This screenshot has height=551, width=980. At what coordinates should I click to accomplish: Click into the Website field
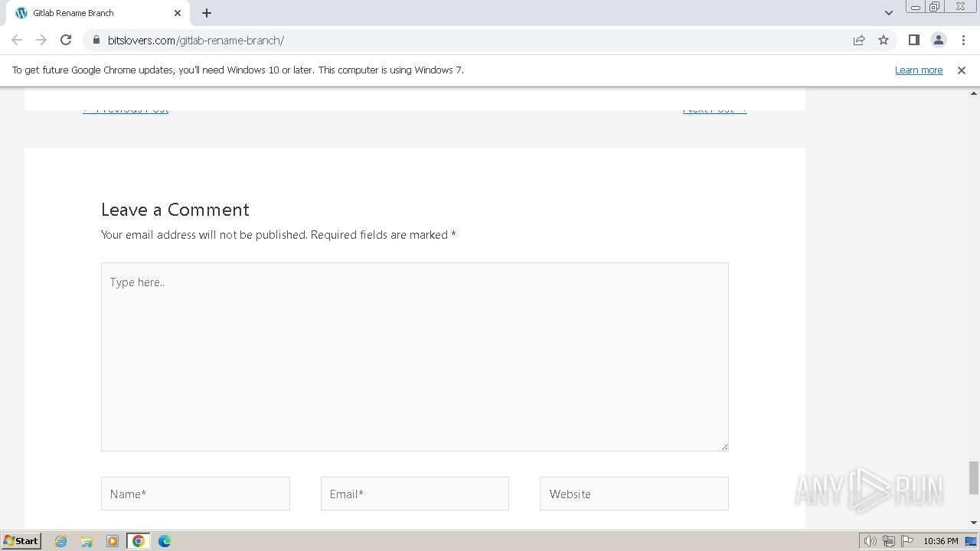pyautogui.click(x=634, y=494)
